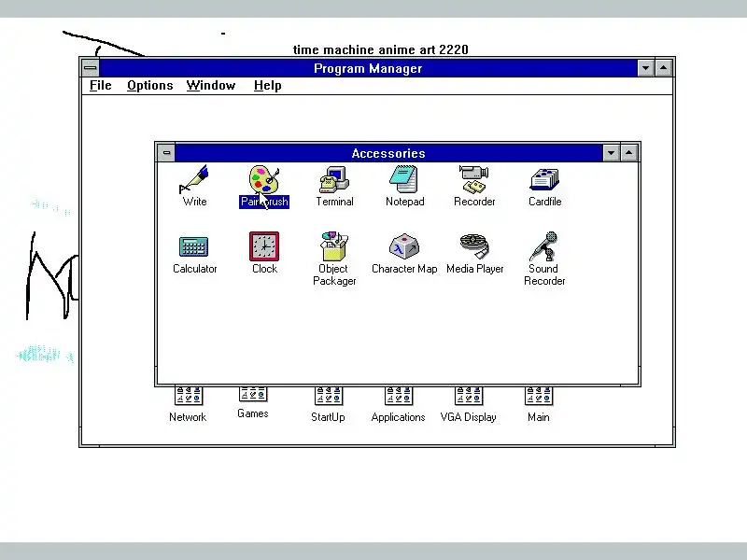Image resolution: width=747 pixels, height=560 pixels.
Task: Minimize the Accessories group window
Action: tap(612, 153)
